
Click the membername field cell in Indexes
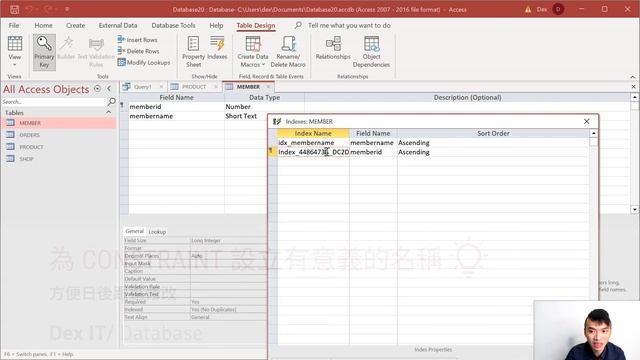373,142
